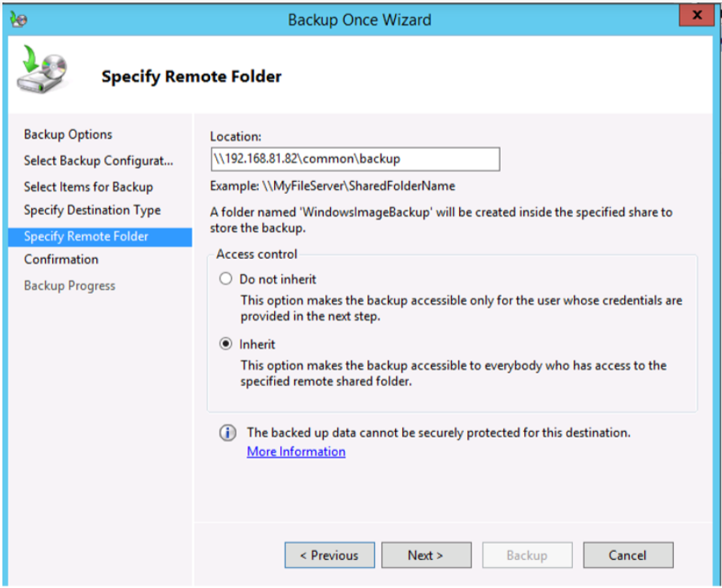Image resolution: width=722 pixels, height=588 pixels.
Task: Select the 'Do not inherit' radio button
Action: 226,280
